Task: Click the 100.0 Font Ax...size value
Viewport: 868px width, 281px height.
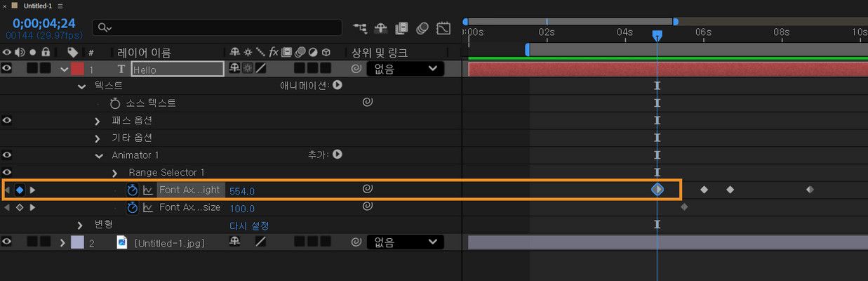Action: point(242,209)
